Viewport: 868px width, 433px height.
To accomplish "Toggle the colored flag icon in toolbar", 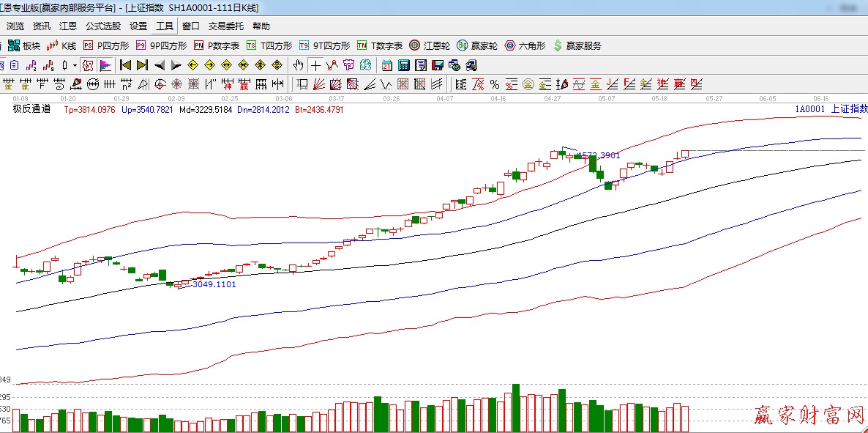I will coord(105,65).
